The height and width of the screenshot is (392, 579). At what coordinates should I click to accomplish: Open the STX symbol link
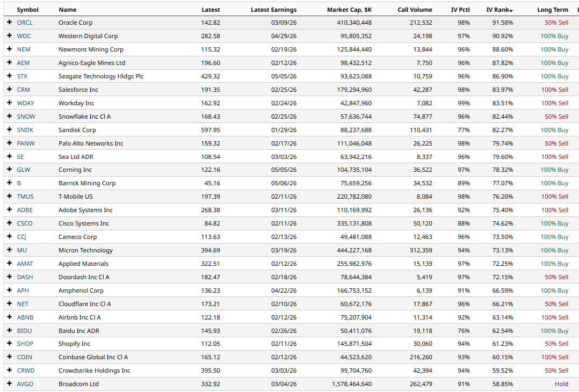[x=22, y=76]
